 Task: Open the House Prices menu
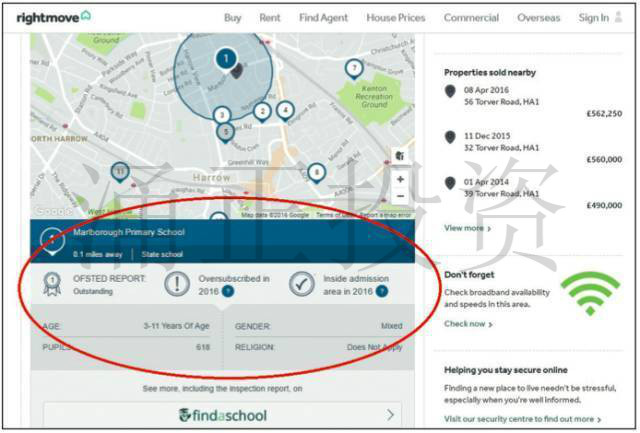click(396, 18)
